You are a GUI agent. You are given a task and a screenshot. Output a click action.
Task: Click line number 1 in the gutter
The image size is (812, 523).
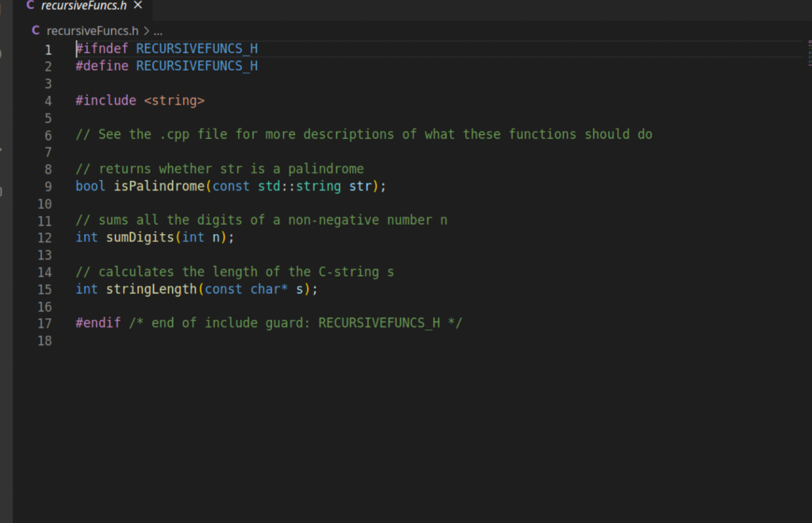tap(48, 49)
